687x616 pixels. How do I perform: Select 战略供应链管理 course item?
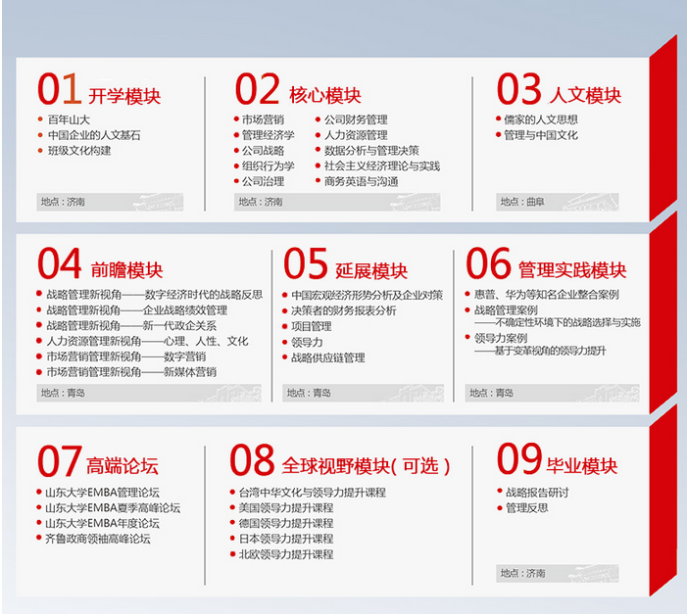coord(327,357)
